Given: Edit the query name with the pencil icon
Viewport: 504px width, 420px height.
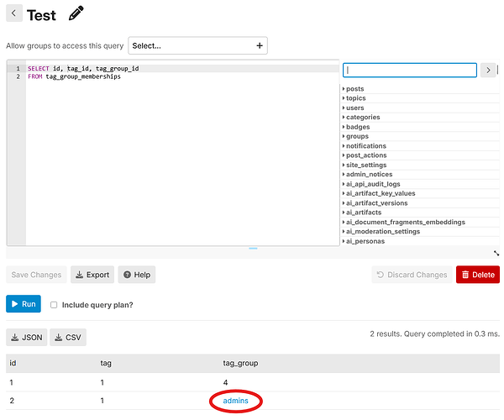Looking at the screenshot, I should pos(76,13).
